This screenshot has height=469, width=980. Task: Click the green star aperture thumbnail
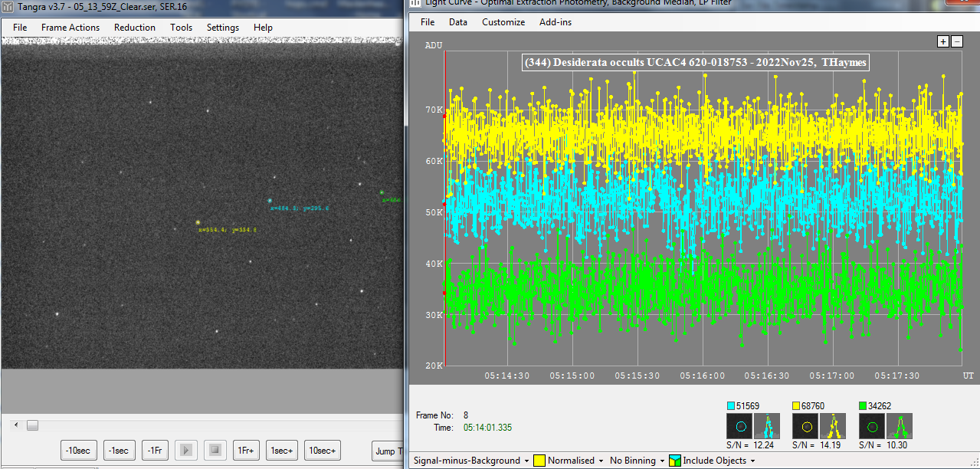pos(872,425)
